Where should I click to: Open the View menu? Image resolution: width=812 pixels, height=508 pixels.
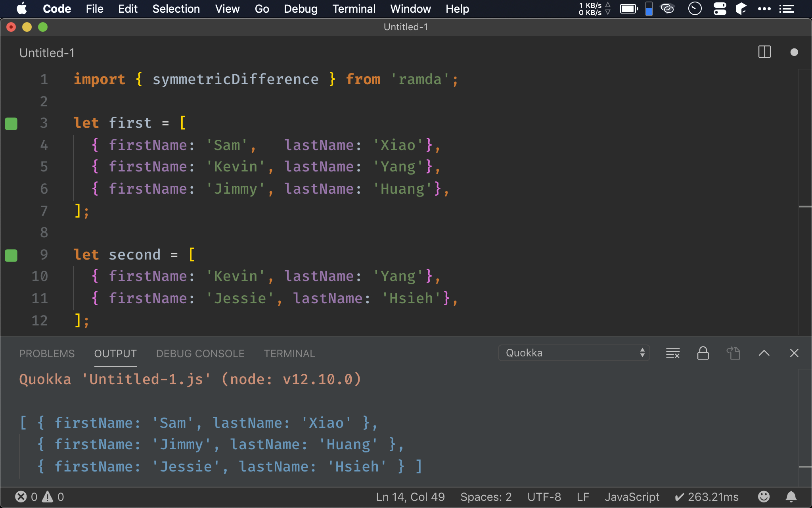point(227,9)
